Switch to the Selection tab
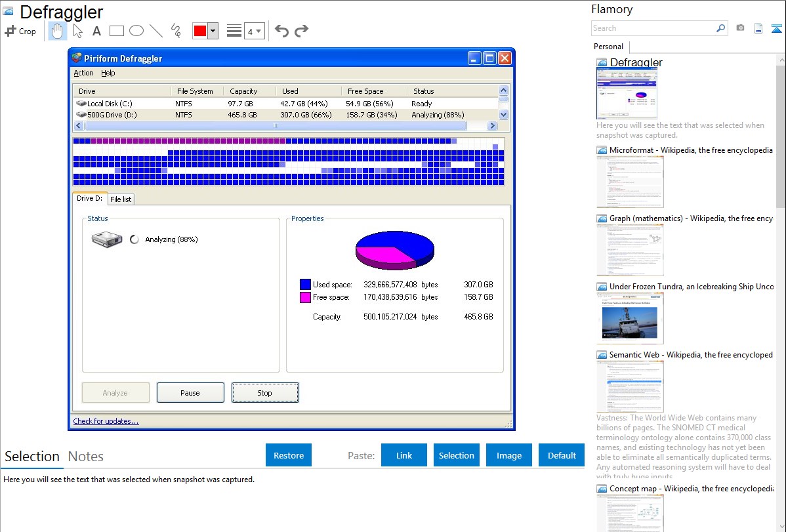The image size is (786, 532). click(x=32, y=457)
